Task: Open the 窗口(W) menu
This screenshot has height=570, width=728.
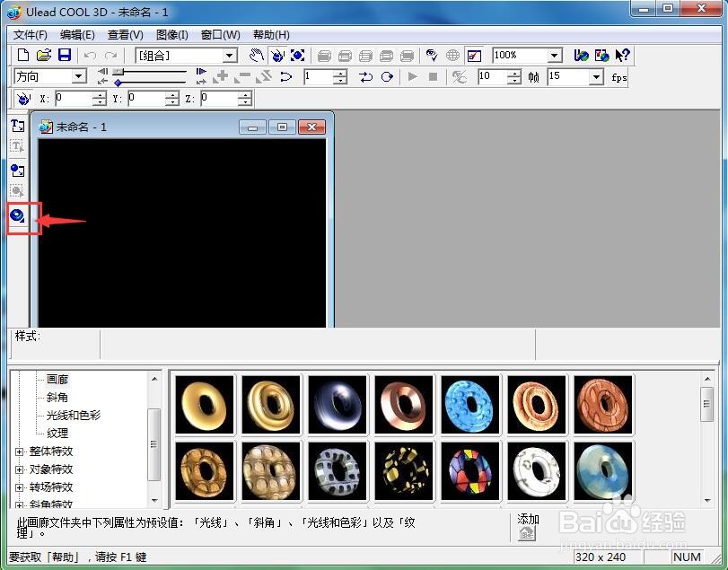Action: click(x=220, y=35)
